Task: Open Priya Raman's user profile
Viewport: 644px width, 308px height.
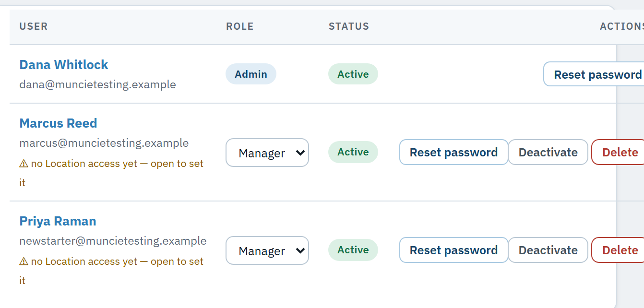Action: (x=58, y=221)
